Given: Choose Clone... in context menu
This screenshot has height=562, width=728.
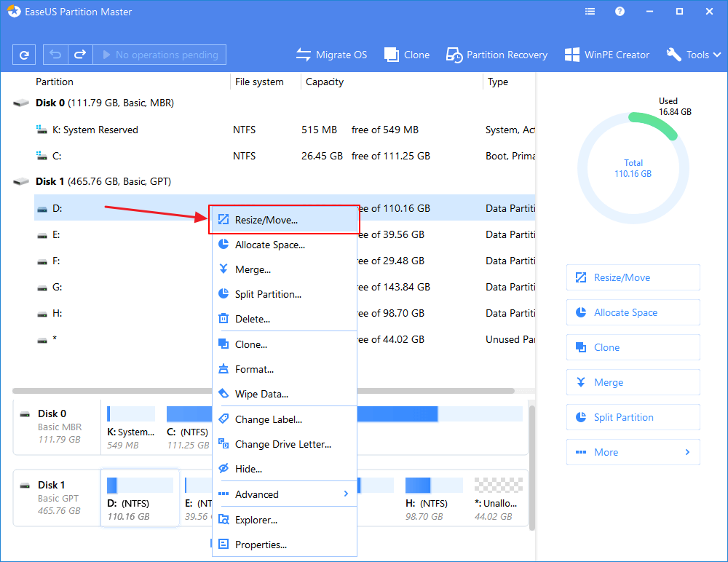Looking at the screenshot, I should tap(284, 344).
